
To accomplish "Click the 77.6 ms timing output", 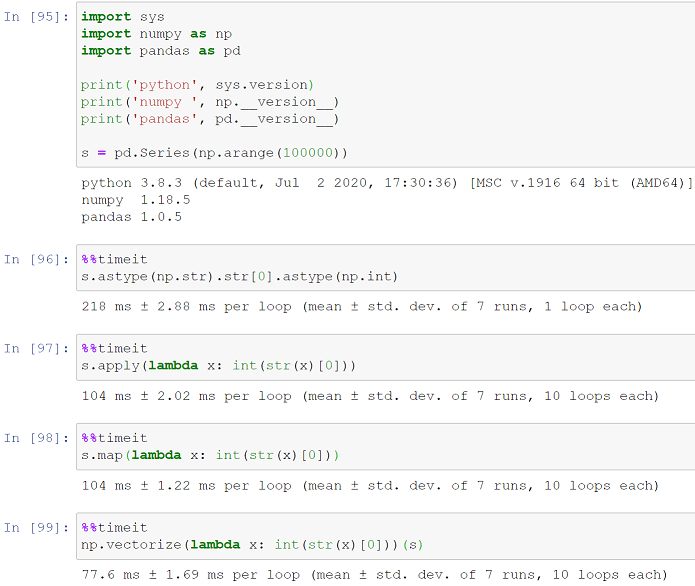I will [x=375, y=575].
